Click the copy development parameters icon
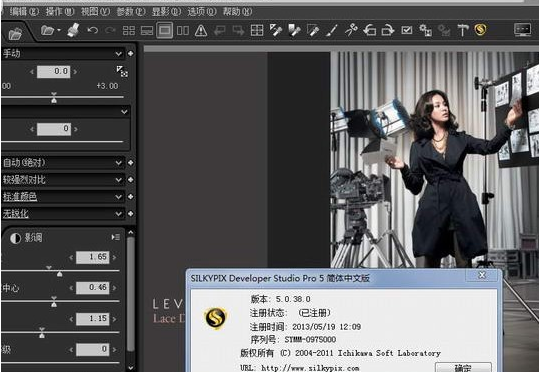Screen dimensions: 539x372 click(x=426, y=30)
